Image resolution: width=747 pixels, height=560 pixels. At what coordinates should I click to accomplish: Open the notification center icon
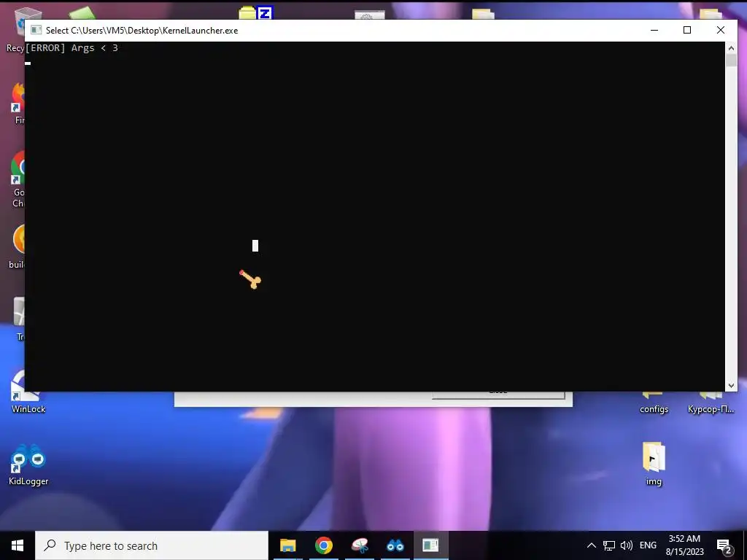pyautogui.click(x=724, y=546)
